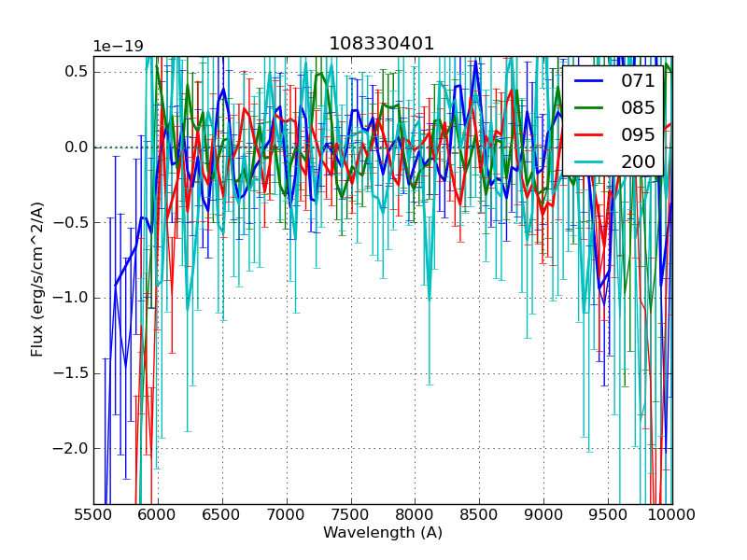The image size is (747, 560).
Task: Click the cyan line swatch in legend
Action: 590,161
